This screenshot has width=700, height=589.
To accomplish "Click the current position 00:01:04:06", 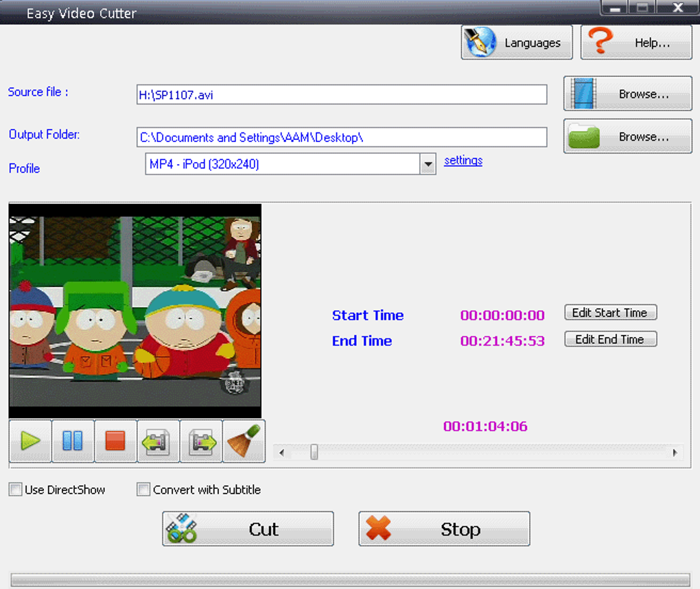I will tap(485, 426).
